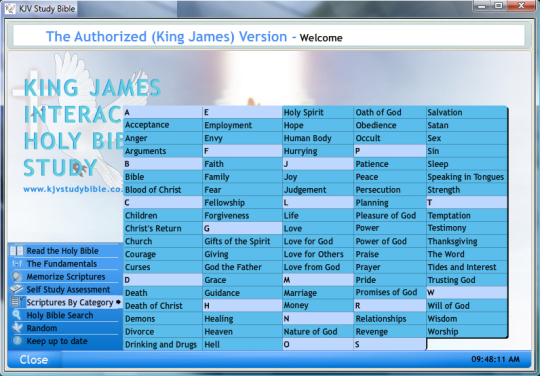The width and height of the screenshot is (540, 376).
Task: Select the Oath of God category
Action: point(390,112)
